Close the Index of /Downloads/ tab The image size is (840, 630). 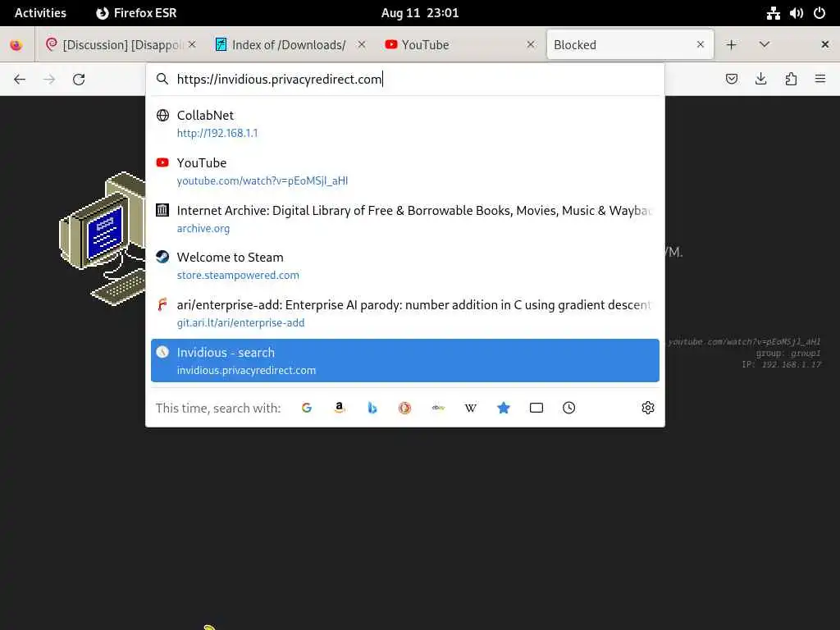pyautogui.click(x=362, y=44)
